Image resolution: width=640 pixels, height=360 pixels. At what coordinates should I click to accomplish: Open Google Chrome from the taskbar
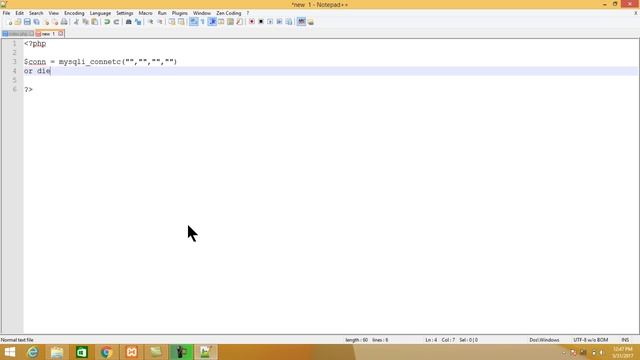point(107,352)
